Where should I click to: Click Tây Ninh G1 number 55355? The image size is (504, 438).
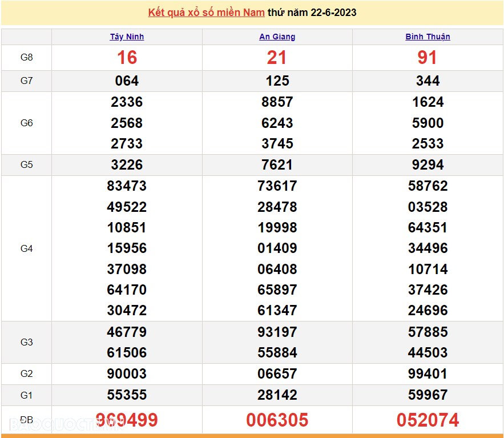[127, 395]
